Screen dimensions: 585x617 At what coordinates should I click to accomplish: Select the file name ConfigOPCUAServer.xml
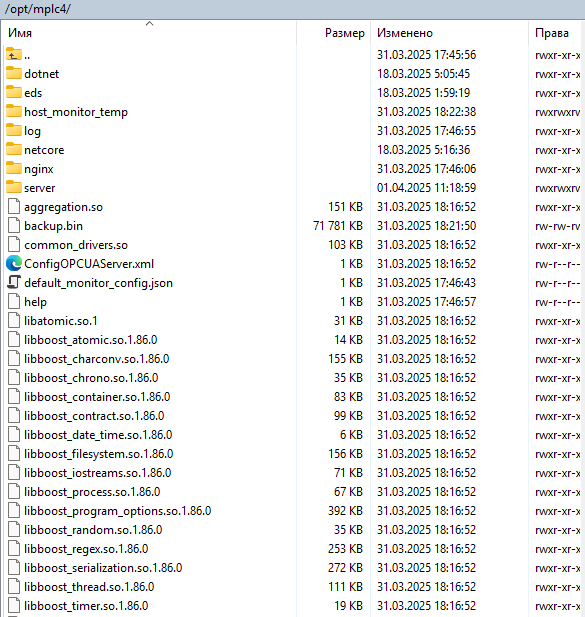click(x=89, y=264)
